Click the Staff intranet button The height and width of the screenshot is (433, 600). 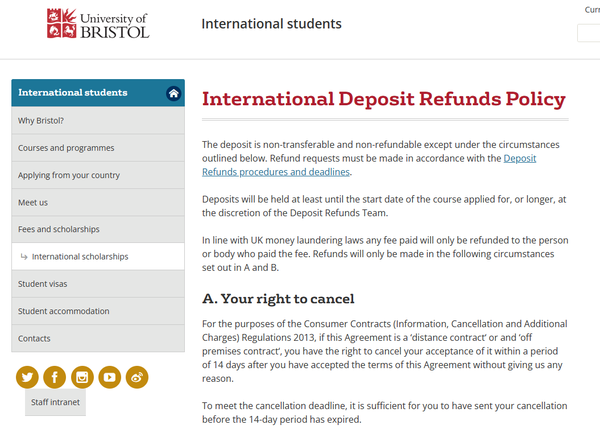click(55, 401)
